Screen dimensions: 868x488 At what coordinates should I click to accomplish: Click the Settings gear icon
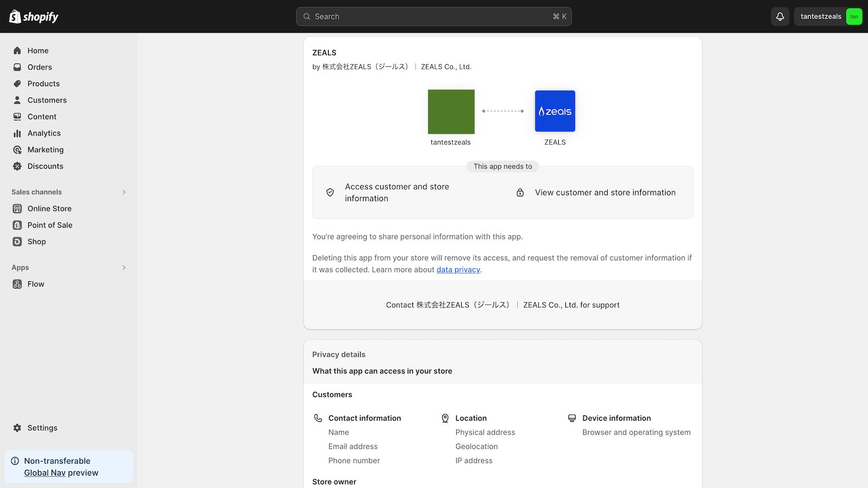17,428
